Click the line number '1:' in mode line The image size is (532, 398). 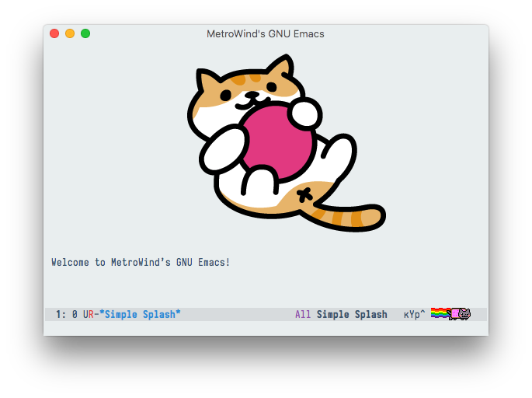coord(61,315)
